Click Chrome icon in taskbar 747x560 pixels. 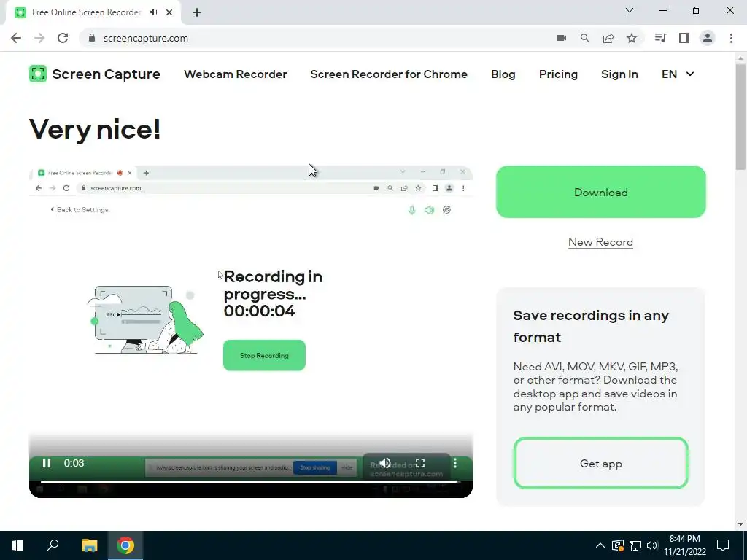(x=125, y=545)
